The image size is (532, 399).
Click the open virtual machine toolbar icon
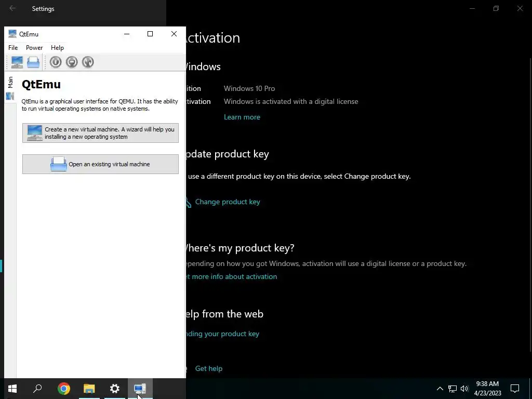(x=33, y=62)
